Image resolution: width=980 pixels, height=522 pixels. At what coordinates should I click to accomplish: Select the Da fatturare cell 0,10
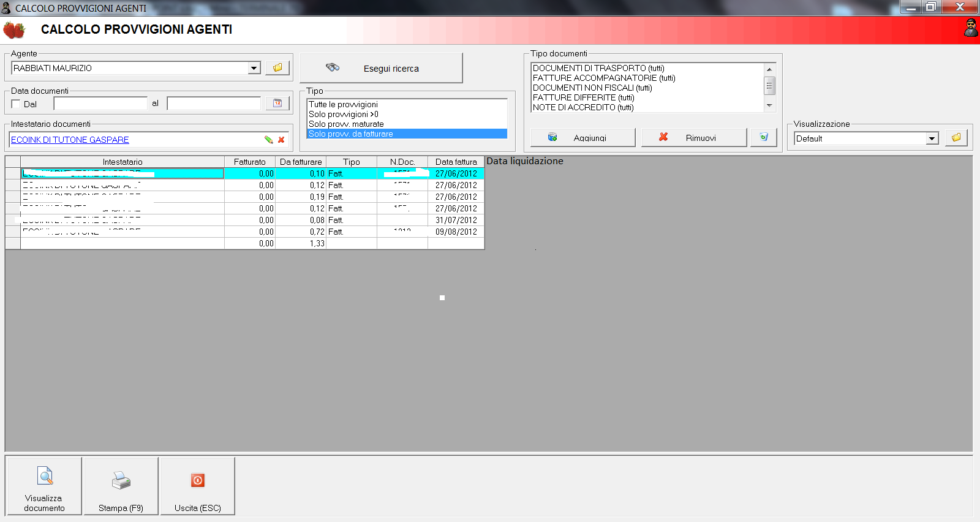pos(301,173)
